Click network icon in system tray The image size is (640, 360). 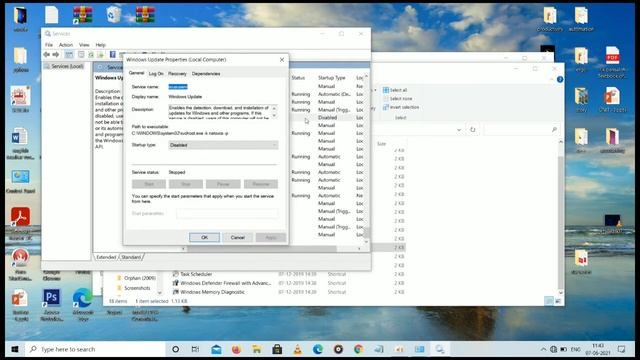tap(553, 349)
